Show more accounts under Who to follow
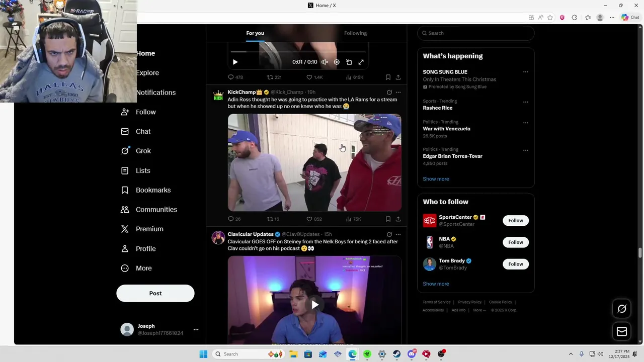The width and height of the screenshot is (644, 362). pyautogui.click(x=436, y=284)
